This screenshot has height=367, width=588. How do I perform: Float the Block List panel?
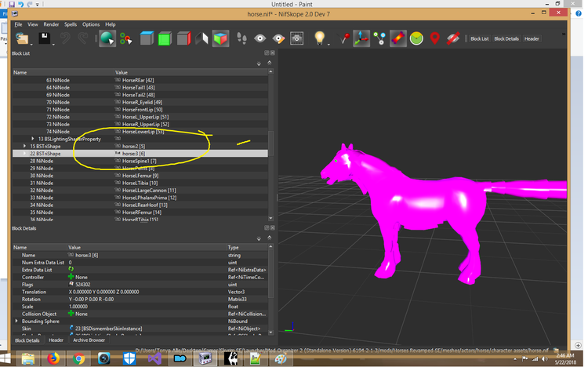pyautogui.click(x=267, y=53)
